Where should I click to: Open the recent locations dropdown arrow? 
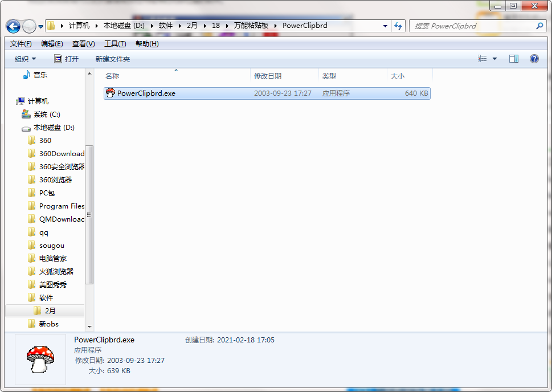coord(40,26)
